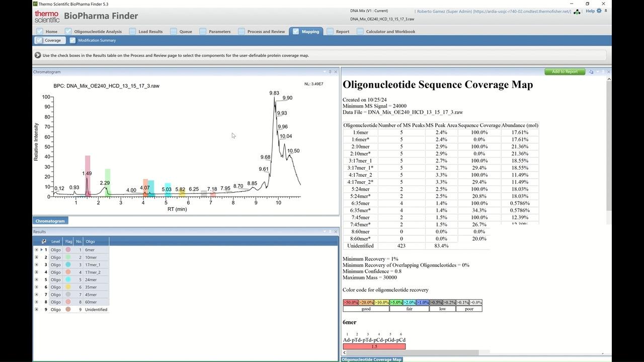Expand the Unidentified oligo row
This screenshot has width=644, height=362.
(36, 310)
